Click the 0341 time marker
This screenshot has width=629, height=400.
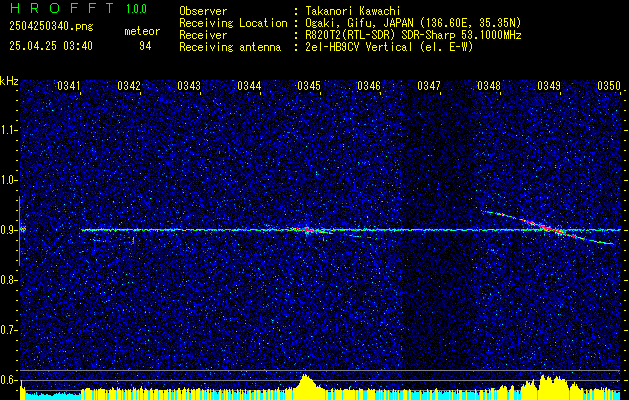69,86
